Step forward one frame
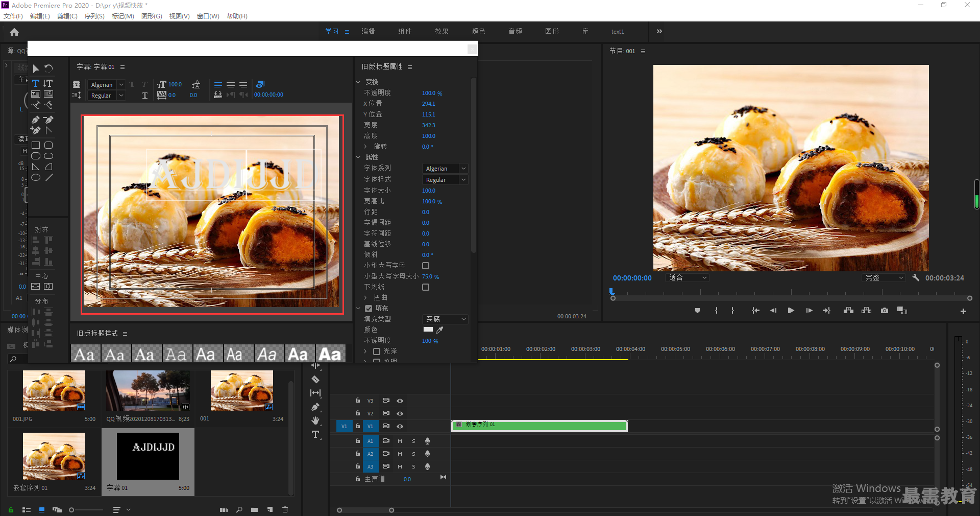 point(809,311)
